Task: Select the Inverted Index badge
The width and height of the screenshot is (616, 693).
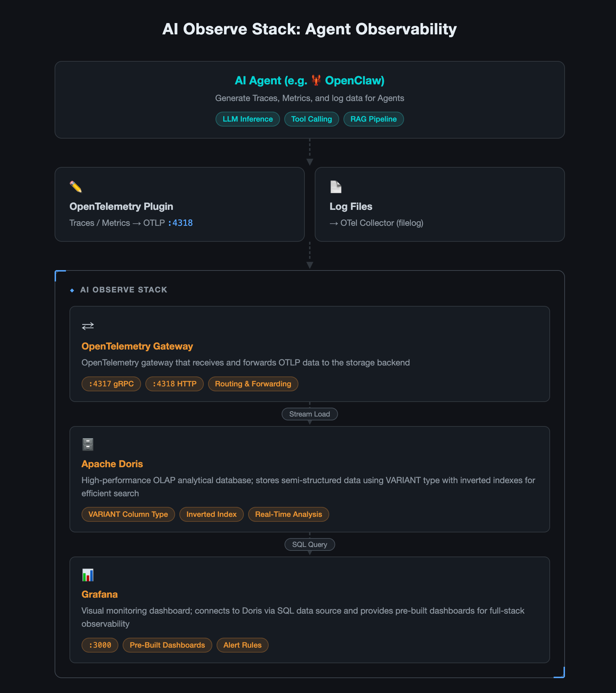Action: tap(211, 514)
